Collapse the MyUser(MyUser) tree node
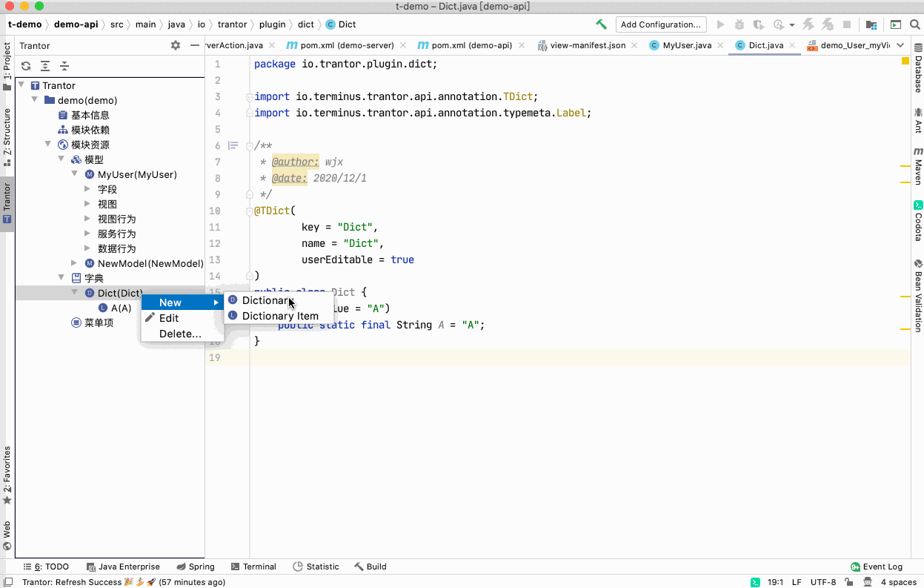Viewport: 924px width, 588px height. pos(74,174)
